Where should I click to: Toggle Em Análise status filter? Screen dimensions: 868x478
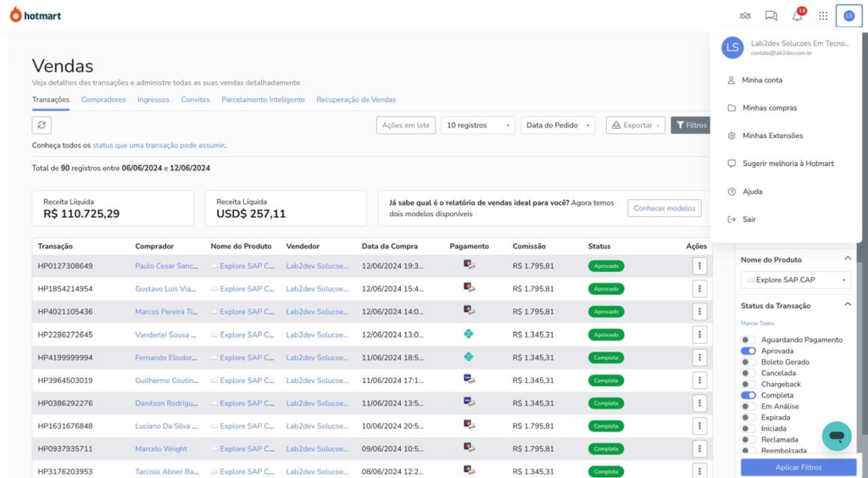tap(748, 406)
